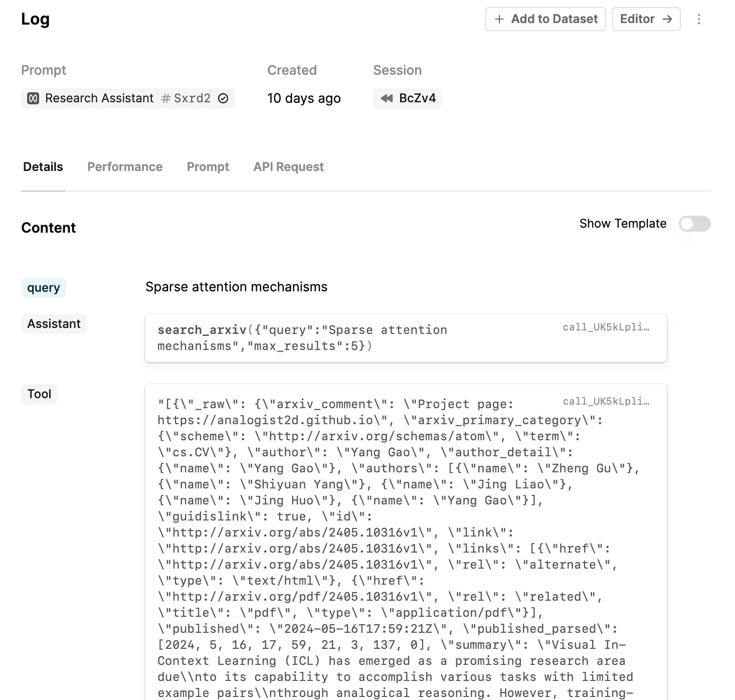The width and height of the screenshot is (735, 700).
Task: Click the rewind icon in the session chip
Action: click(387, 98)
